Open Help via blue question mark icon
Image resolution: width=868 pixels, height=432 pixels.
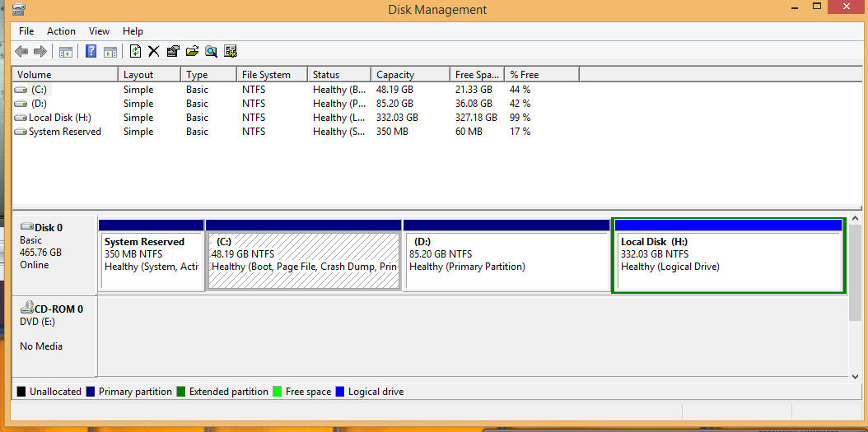[x=91, y=52]
